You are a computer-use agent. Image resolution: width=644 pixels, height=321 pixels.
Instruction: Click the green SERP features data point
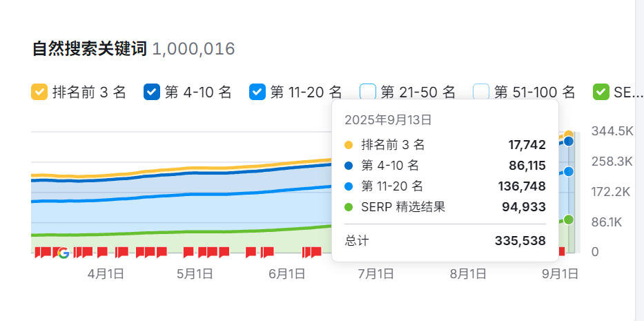pyautogui.click(x=568, y=220)
